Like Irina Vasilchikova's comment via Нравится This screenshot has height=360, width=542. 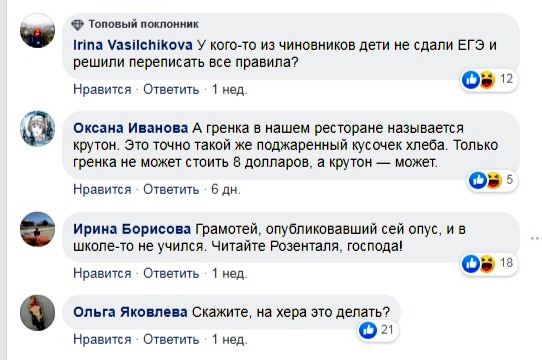tap(102, 90)
